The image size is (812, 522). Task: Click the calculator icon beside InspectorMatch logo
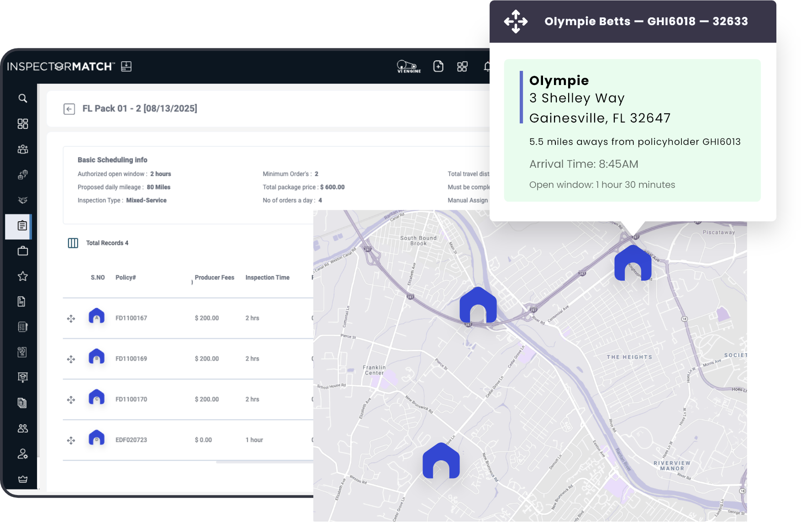coord(127,67)
